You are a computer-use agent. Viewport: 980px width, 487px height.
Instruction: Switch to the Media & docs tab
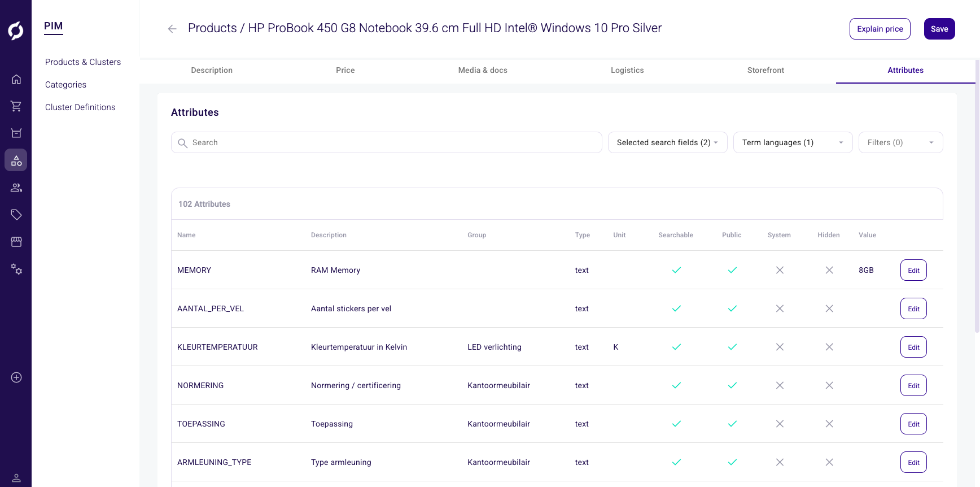coord(483,70)
